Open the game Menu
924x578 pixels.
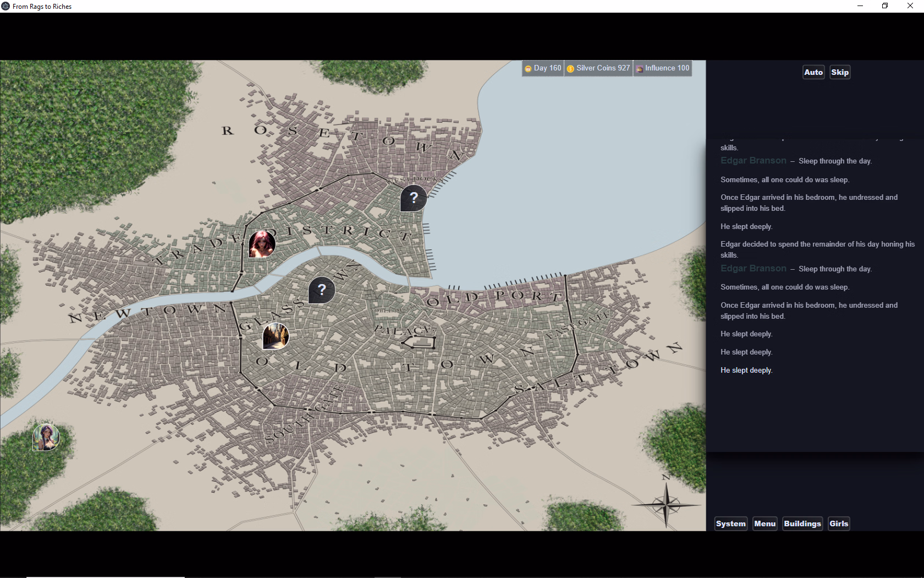765,524
